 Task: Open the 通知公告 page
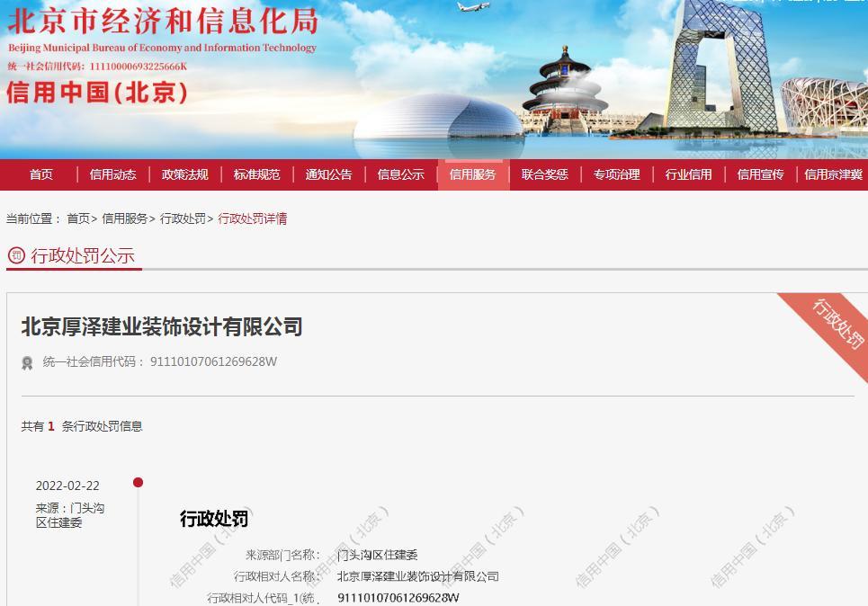pos(329,174)
